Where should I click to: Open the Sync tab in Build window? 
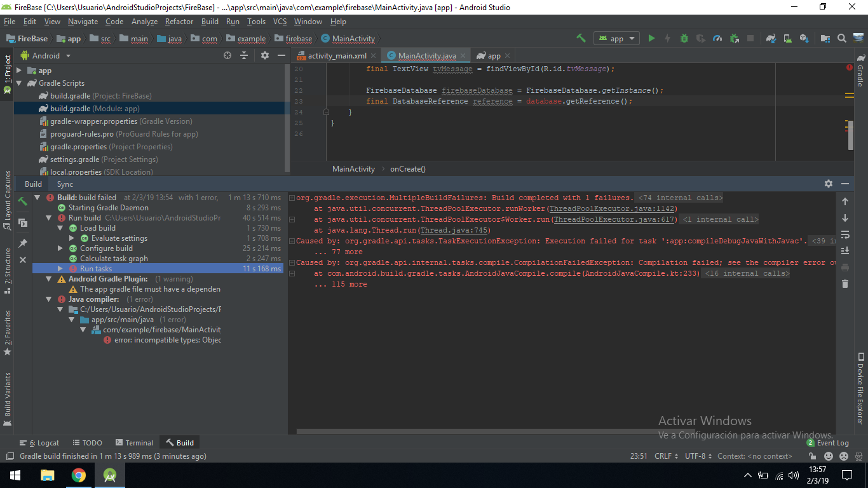tap(65, 184)
